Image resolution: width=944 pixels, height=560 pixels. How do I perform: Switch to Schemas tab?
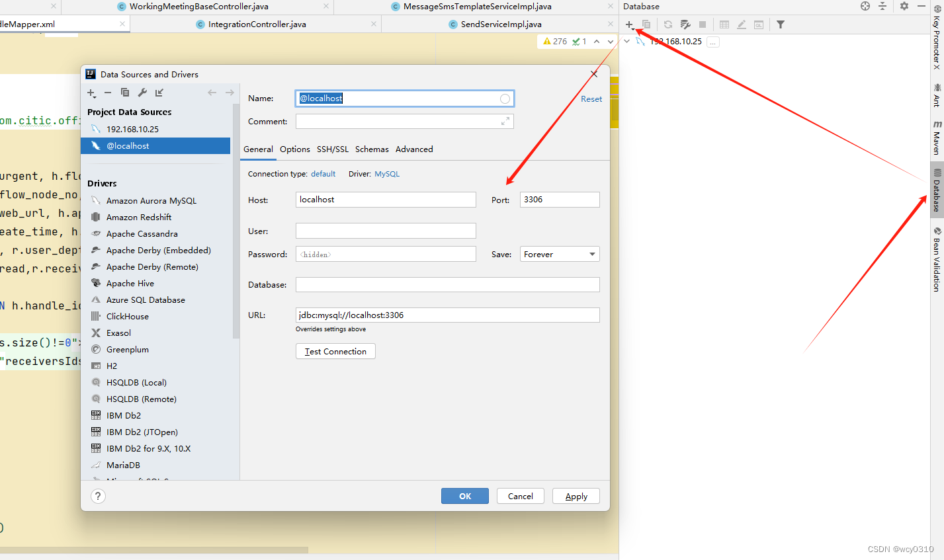(372, 149)
